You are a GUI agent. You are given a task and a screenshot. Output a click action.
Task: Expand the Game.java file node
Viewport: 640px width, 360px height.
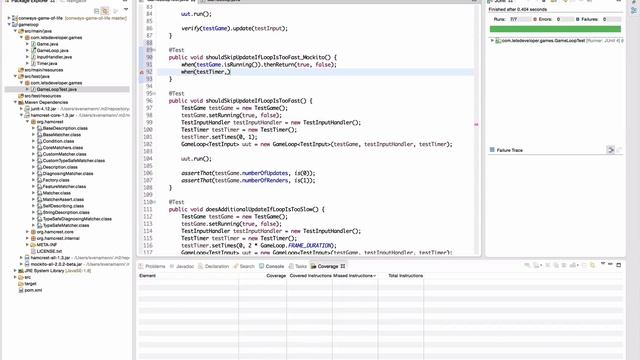click(27, 44)
